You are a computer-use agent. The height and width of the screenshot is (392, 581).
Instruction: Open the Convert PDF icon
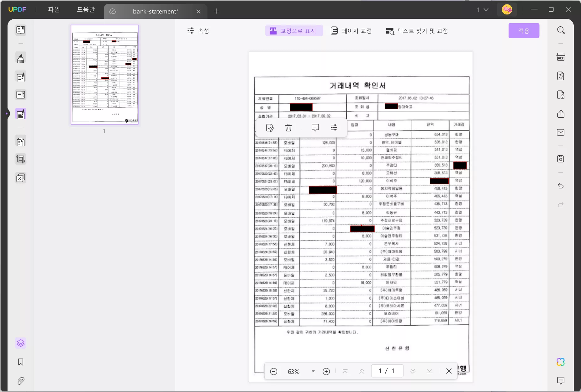(561, 76)
